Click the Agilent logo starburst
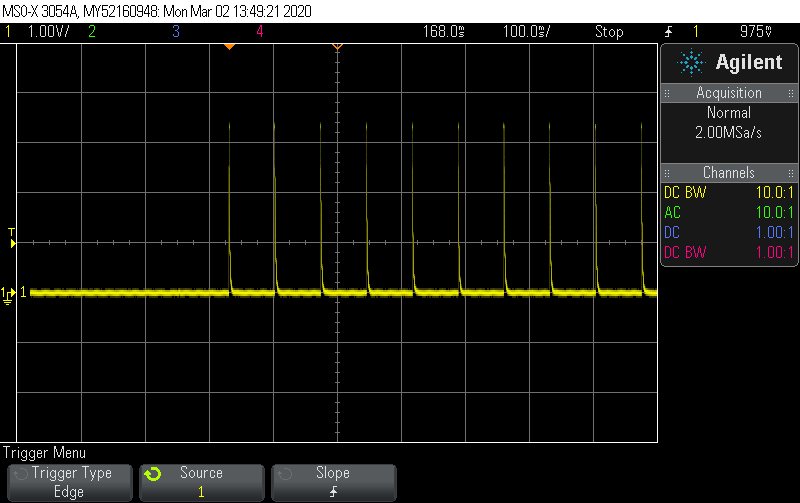800x503 pixels. [691, 63]
